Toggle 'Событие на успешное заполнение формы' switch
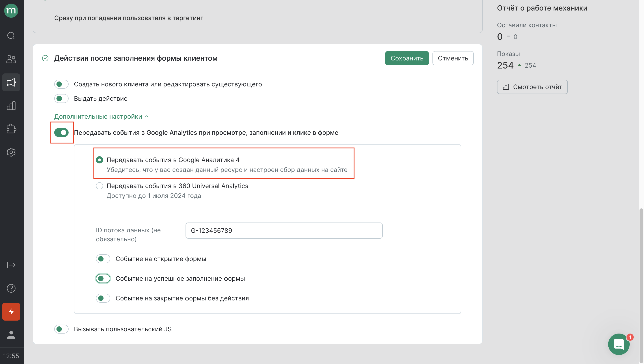Viewport: 644px width, 364px height. click(x=103, y=278)
